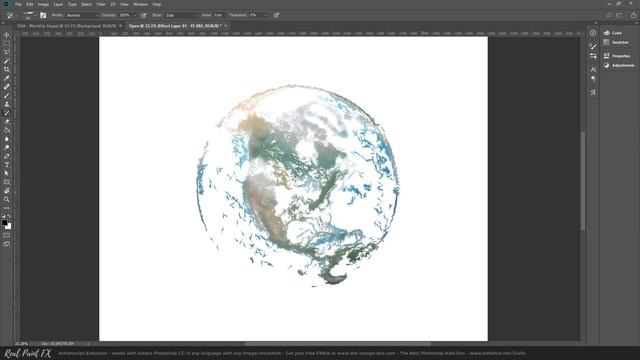This screenshot has width=640, height=360.
Task: Click the background color swatch
Action: [9, 227]
